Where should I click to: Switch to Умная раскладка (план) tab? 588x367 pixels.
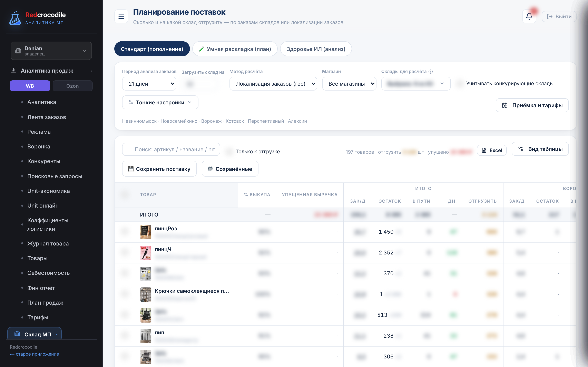point(235,49)
